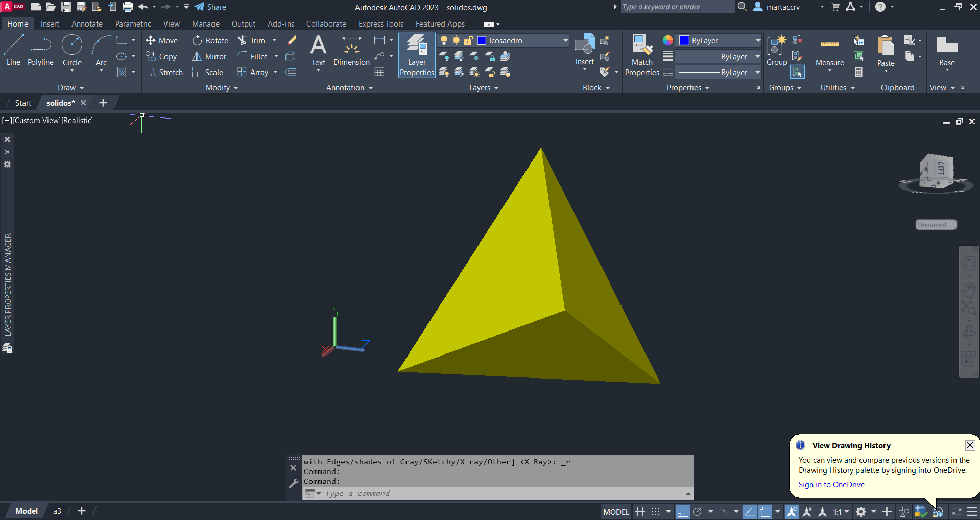Click the Plot printer icon
Screen dimensions: 980x520
[128, 7]
